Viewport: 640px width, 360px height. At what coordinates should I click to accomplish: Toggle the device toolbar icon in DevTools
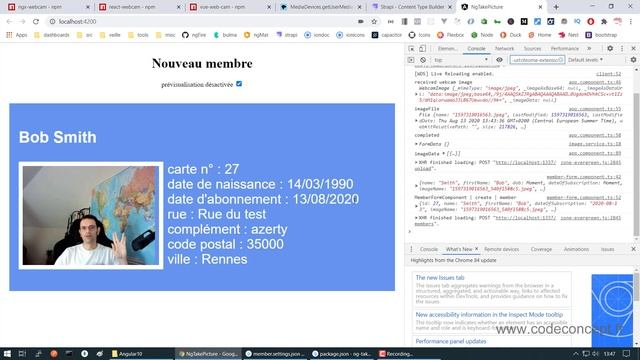pos(422,49)
